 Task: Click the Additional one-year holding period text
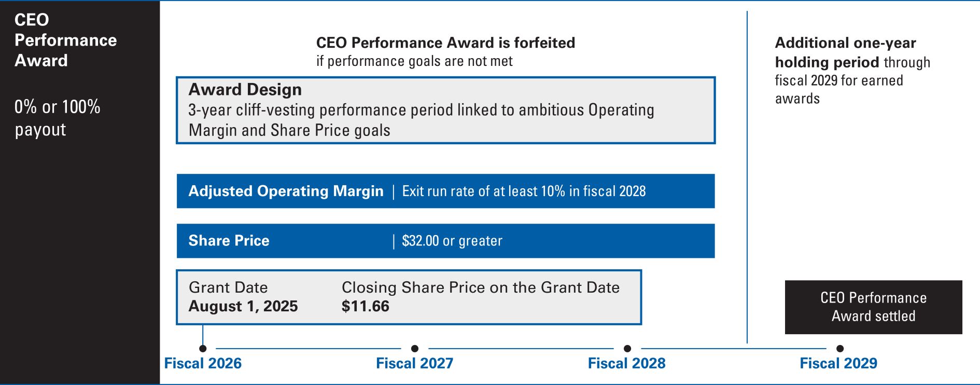point(846,52)
